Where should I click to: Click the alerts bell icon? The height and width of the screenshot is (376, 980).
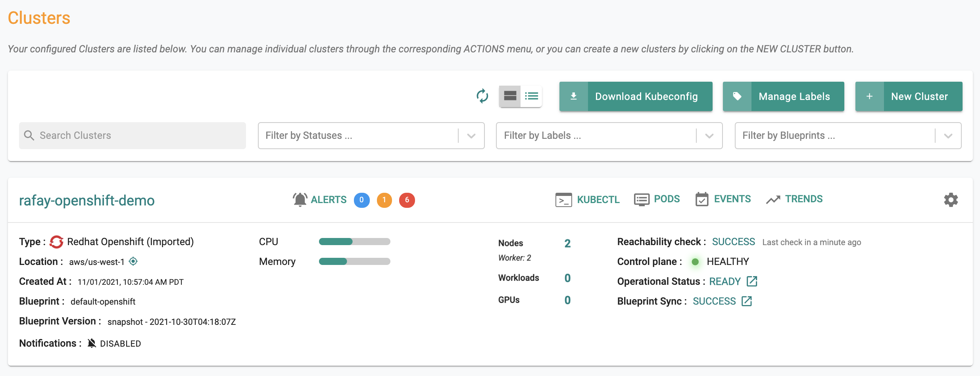(300, 200)
